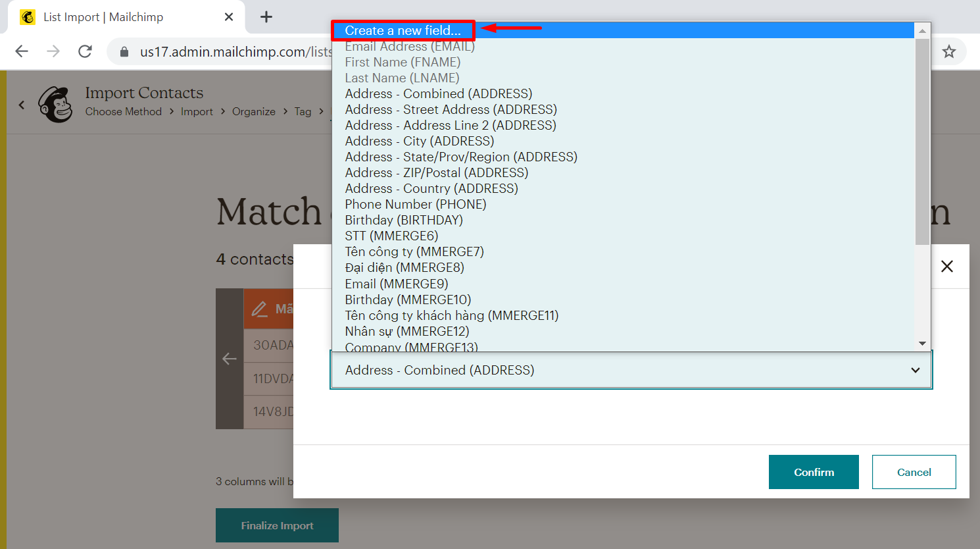The height and width of the screenshot is (549, 980).
Task: Click the left arrow in contacts table
Action: 230,359
